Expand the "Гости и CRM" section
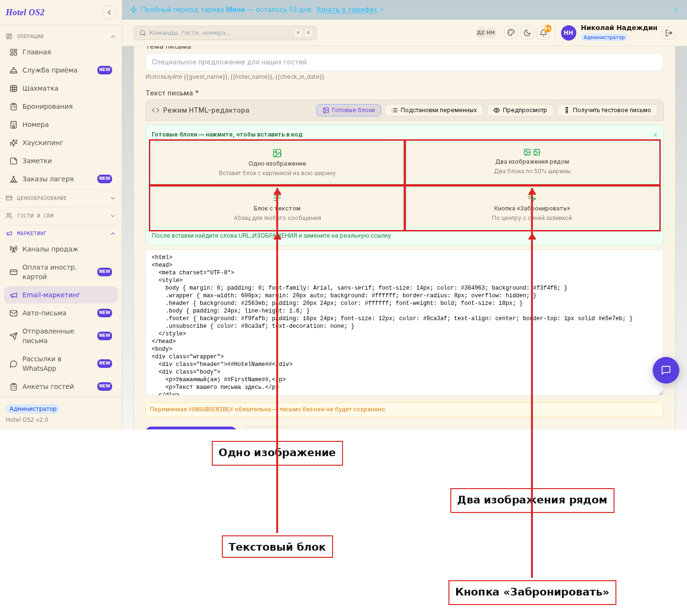Screen dimensions: 687x616 (x=61, y=216)
